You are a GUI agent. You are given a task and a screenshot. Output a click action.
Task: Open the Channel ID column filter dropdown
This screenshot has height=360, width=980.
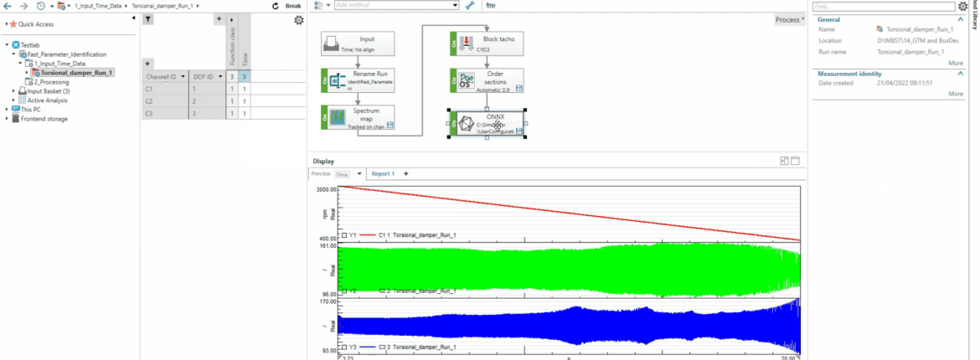(184, 76)
